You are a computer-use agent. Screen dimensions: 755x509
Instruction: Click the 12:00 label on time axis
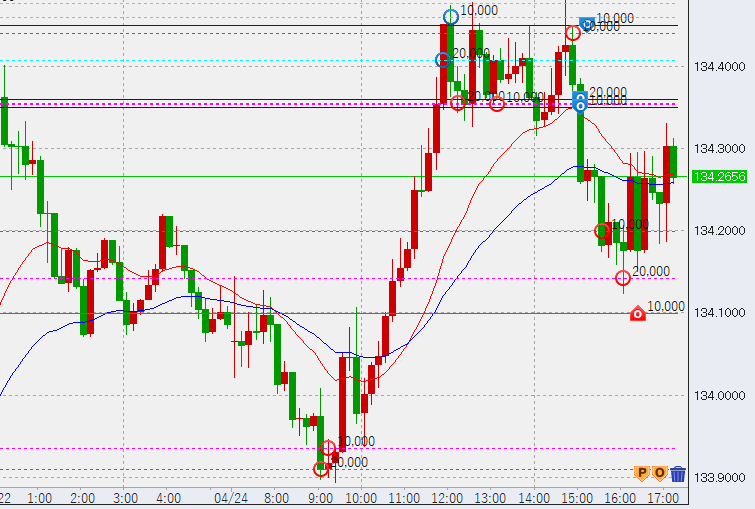[447, 496]
